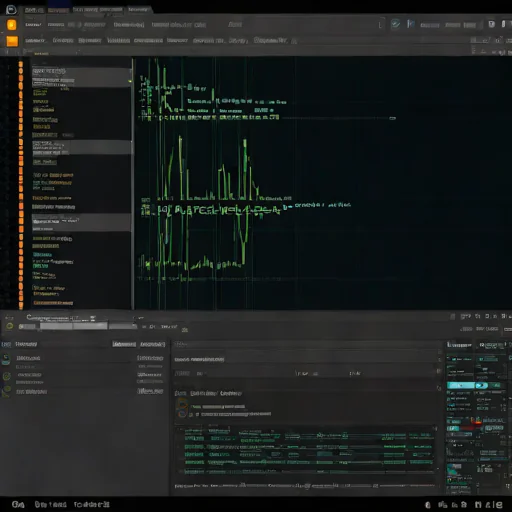
Task: Click the orange square icon in the top toolbar
Action: click(12, 25)
